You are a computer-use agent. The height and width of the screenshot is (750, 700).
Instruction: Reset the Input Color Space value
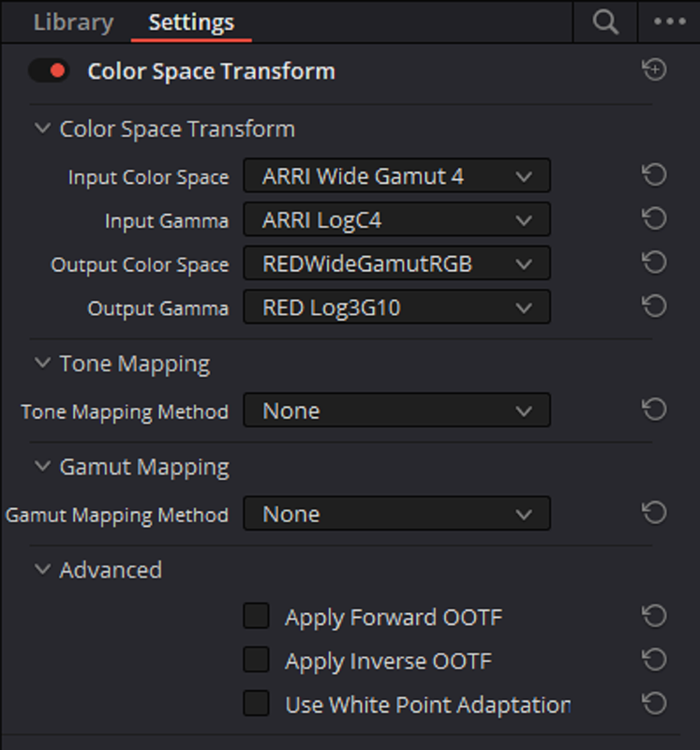tap(654, 174)
